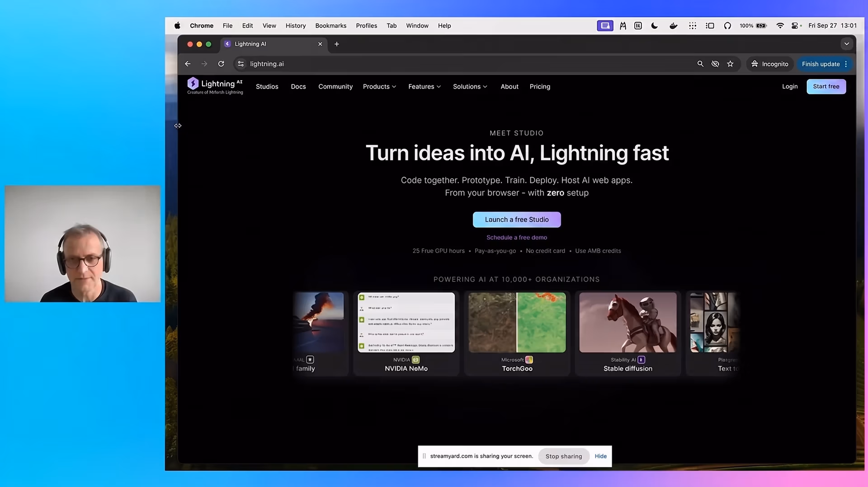Click Schedule a free demo link

click(517, 237)
